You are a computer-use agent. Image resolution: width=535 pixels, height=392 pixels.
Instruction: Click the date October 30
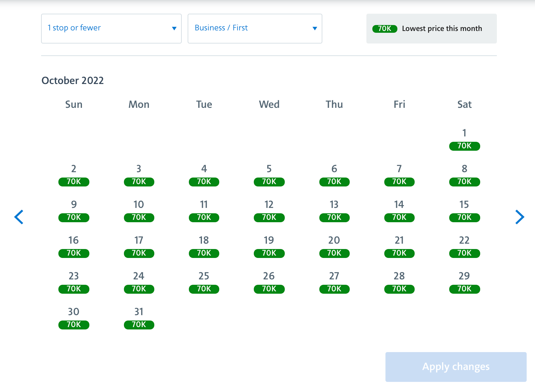coord(74,318)
